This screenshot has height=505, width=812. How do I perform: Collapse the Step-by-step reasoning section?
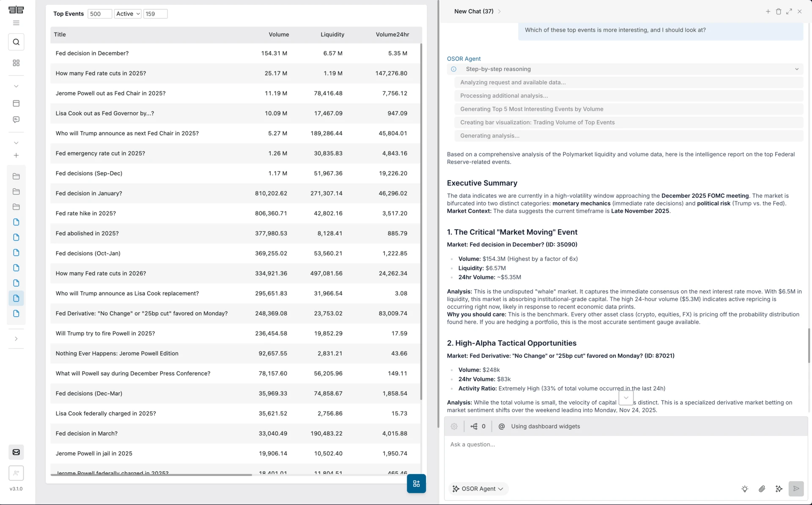796,69
